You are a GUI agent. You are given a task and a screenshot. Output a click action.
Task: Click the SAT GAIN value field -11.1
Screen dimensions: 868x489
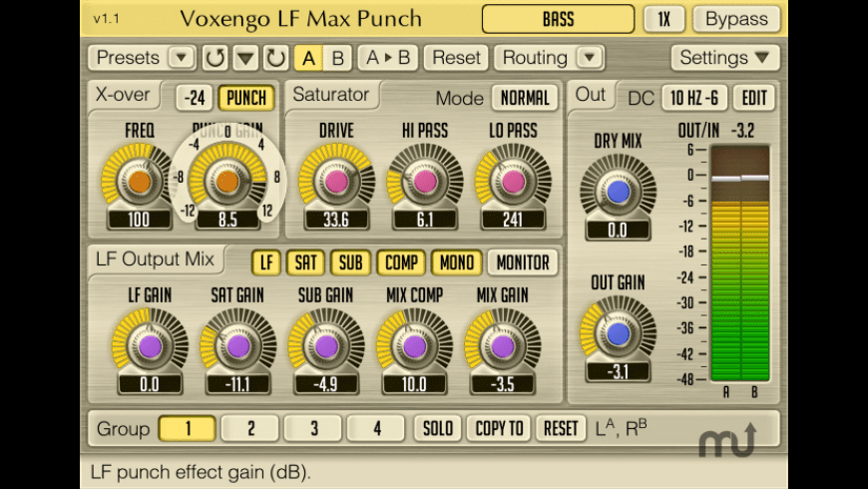(238, 384)
